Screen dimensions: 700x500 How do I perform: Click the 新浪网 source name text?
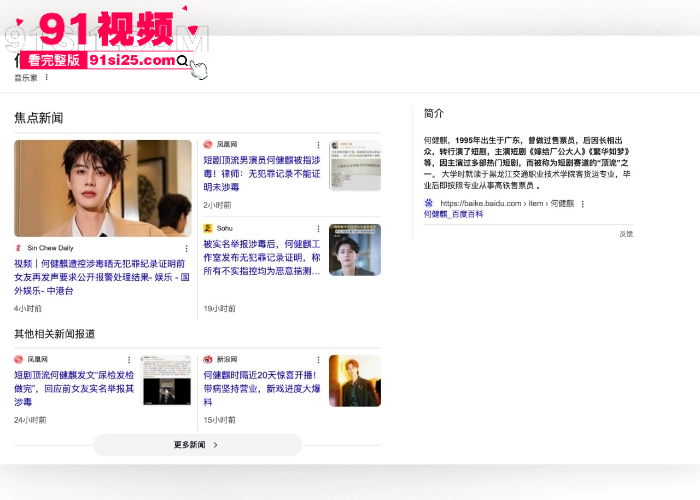[x=227, y=359]
